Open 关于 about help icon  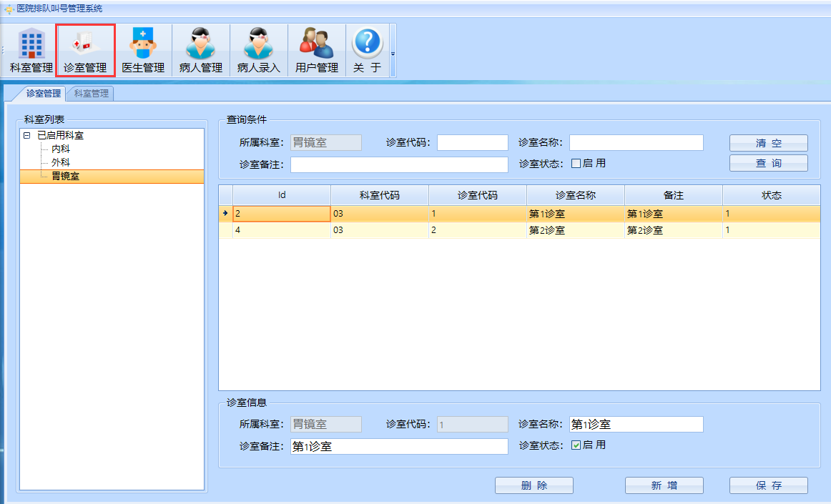(368, 50)
